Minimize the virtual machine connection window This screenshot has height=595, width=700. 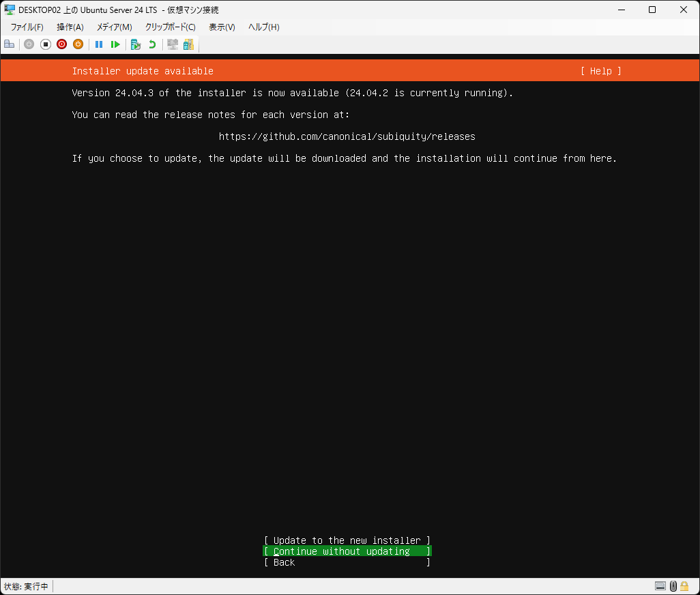point(622,10)
